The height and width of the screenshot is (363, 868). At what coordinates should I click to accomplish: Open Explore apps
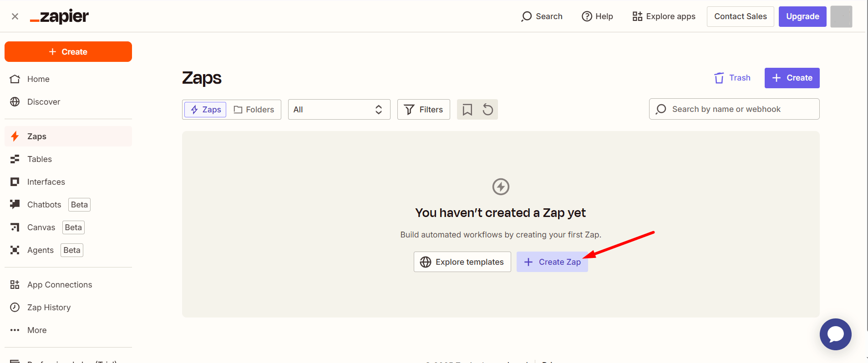664,16
